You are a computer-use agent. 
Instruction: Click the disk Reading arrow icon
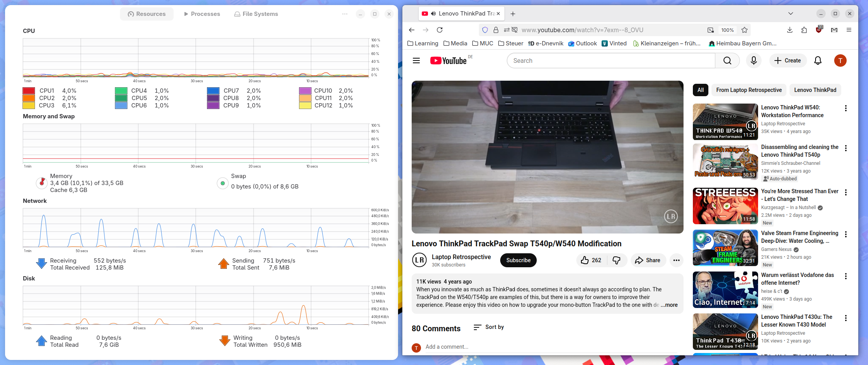coord(42,341)
